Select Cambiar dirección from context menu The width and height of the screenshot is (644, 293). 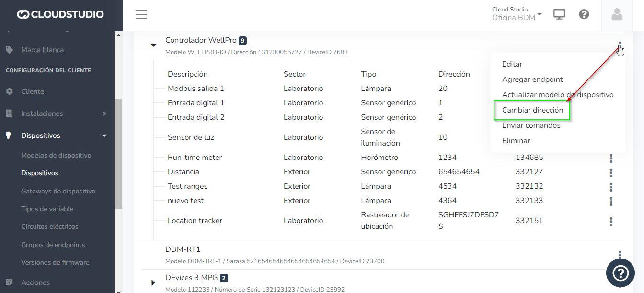(x=532, y=110)
